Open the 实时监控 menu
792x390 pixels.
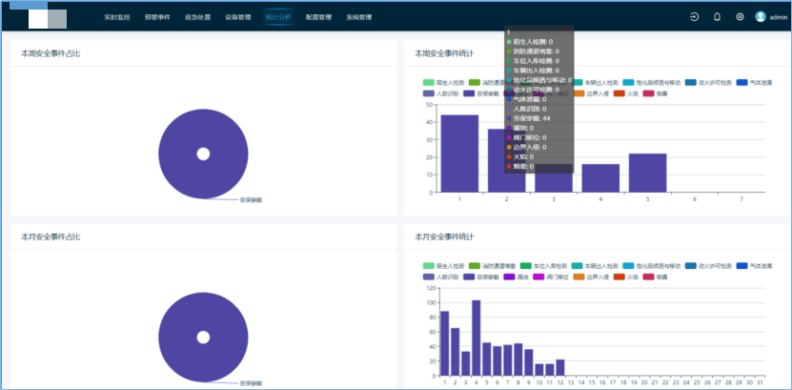click(x=117, y=17)
